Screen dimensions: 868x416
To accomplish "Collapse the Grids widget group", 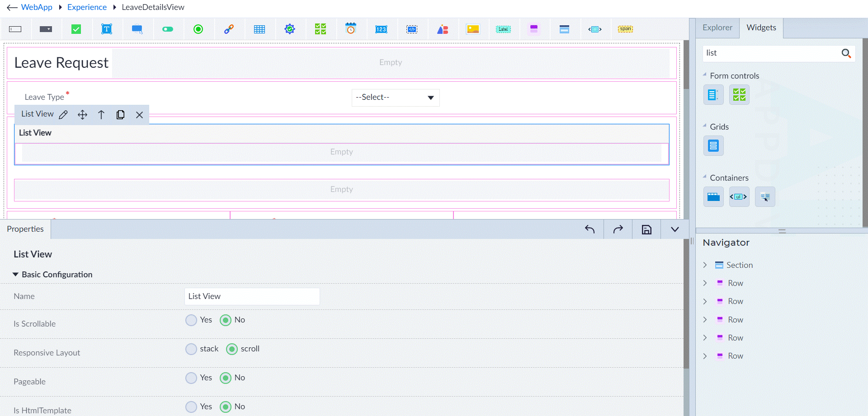I will click(704, 126).
